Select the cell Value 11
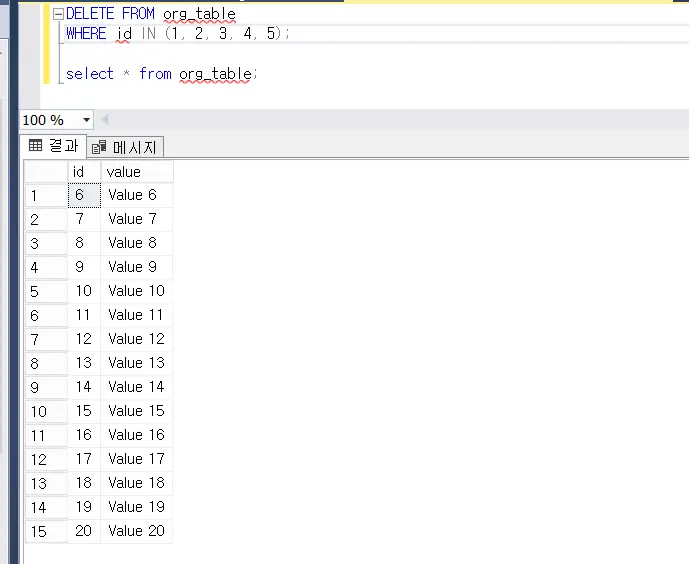689x564 pixels. pos(137,315)
